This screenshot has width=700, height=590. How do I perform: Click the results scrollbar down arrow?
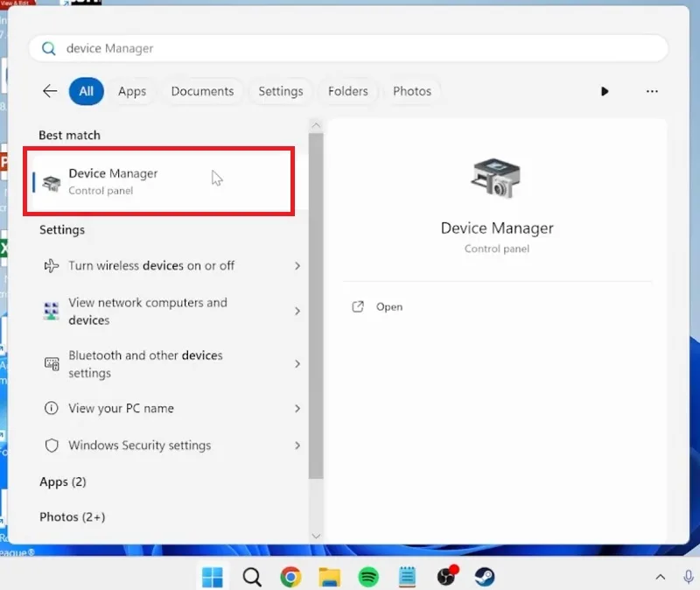click(x=316, y=536)
